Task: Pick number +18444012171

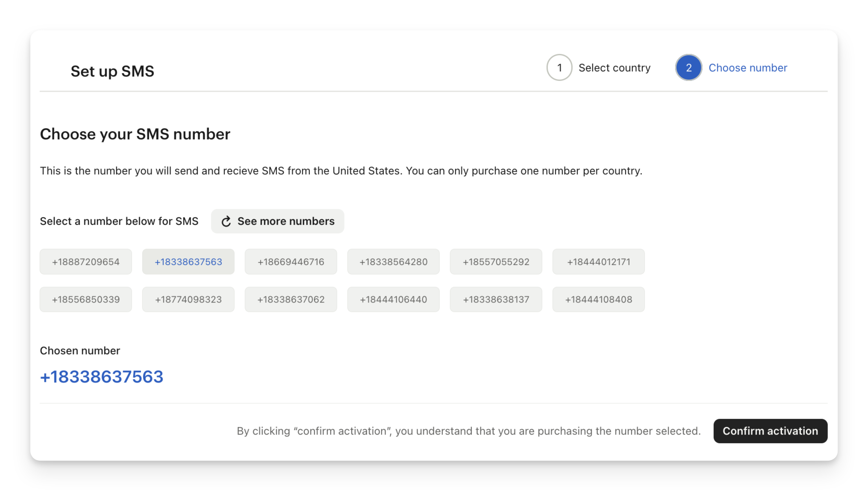Action: [x=599, y=262]
